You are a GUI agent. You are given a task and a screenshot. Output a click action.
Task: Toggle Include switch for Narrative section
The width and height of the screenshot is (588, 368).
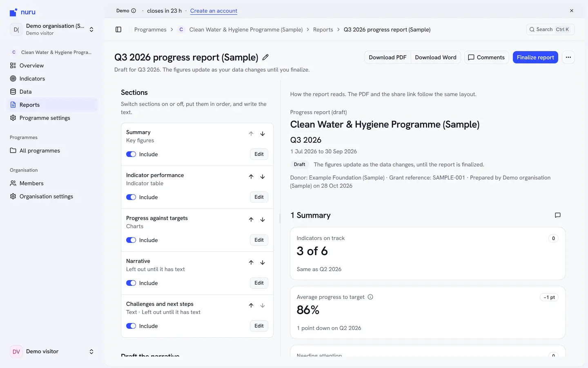pos(131,283)
